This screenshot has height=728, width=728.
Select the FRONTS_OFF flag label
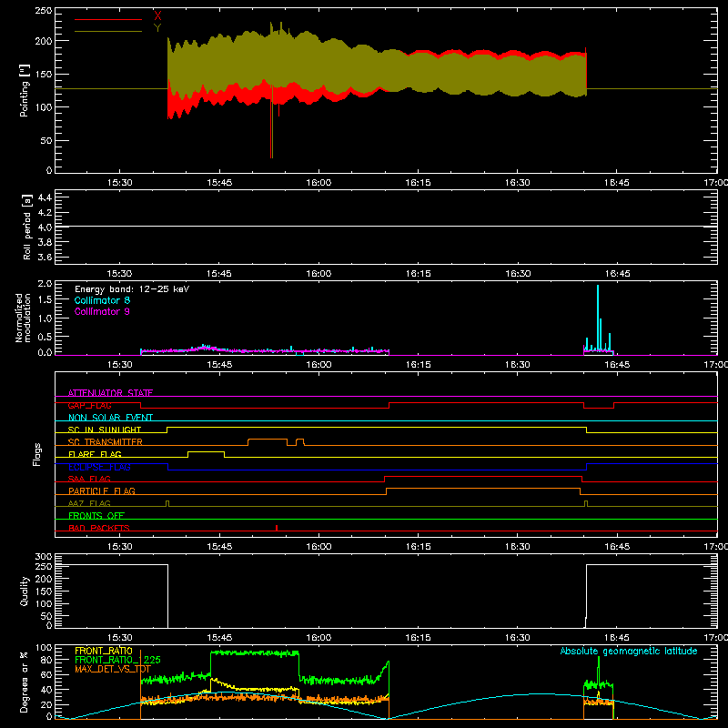tap(96, 515)
